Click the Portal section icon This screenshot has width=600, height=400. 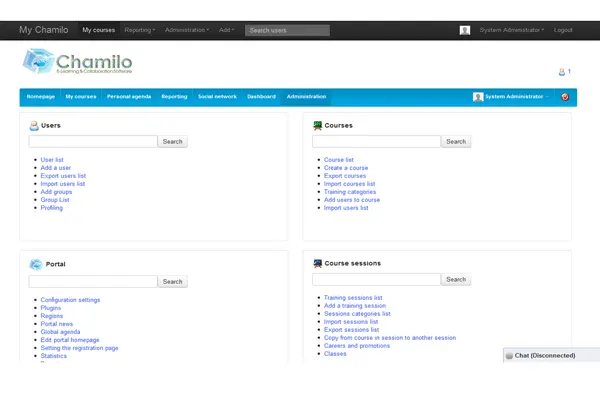coord(35,264)
